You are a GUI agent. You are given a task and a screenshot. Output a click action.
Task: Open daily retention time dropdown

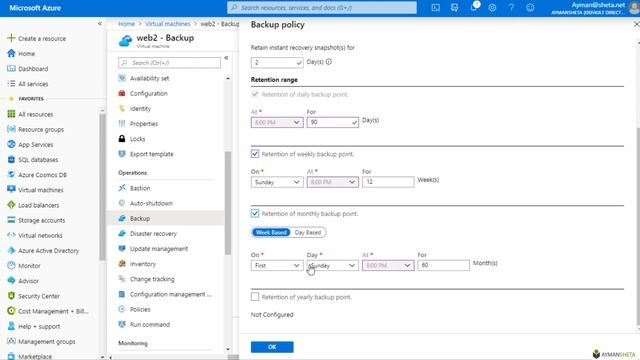click(x=277, y=122)
